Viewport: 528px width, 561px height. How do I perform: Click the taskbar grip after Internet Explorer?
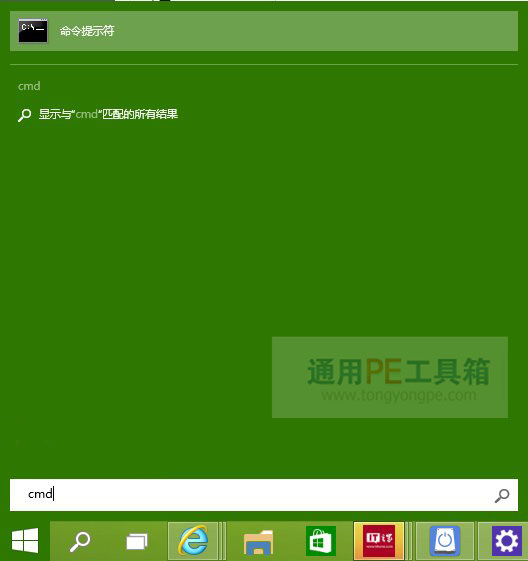pyautogui.click(x=223, y=541)
